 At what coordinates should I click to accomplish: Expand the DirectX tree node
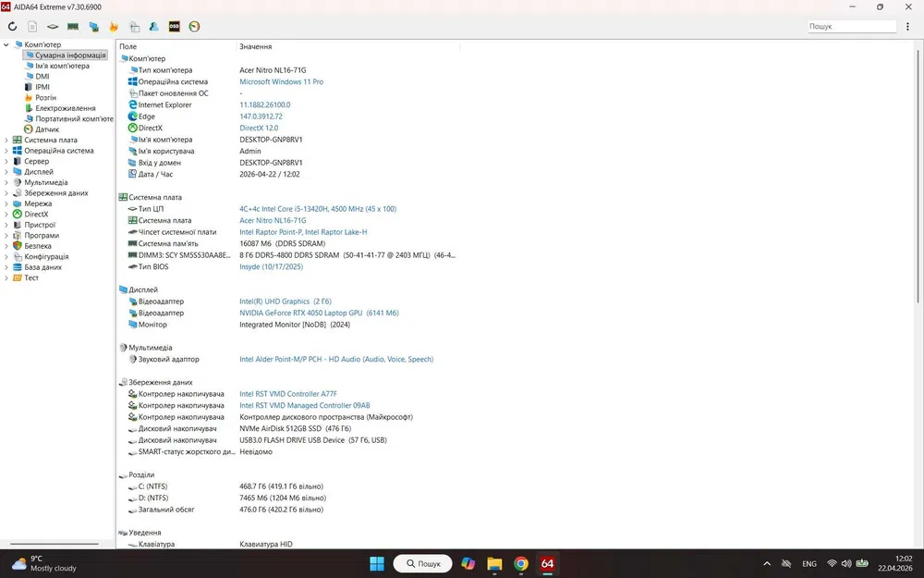coord(6,215)
